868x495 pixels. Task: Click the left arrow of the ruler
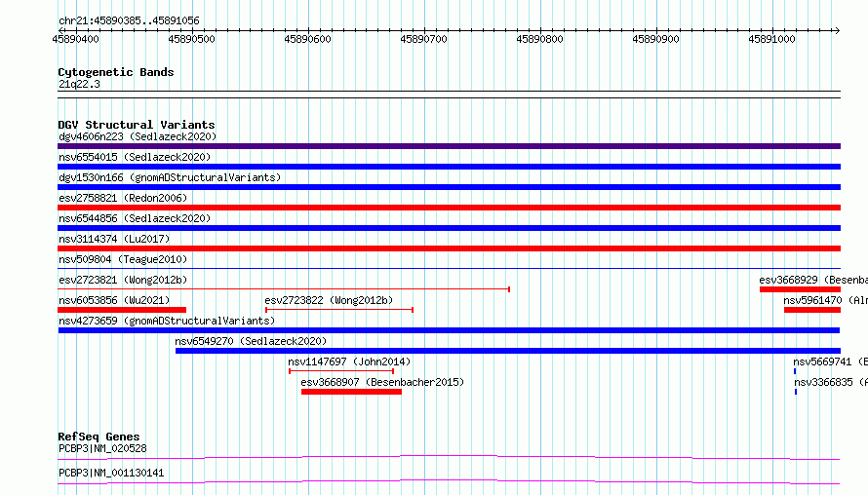60,30
